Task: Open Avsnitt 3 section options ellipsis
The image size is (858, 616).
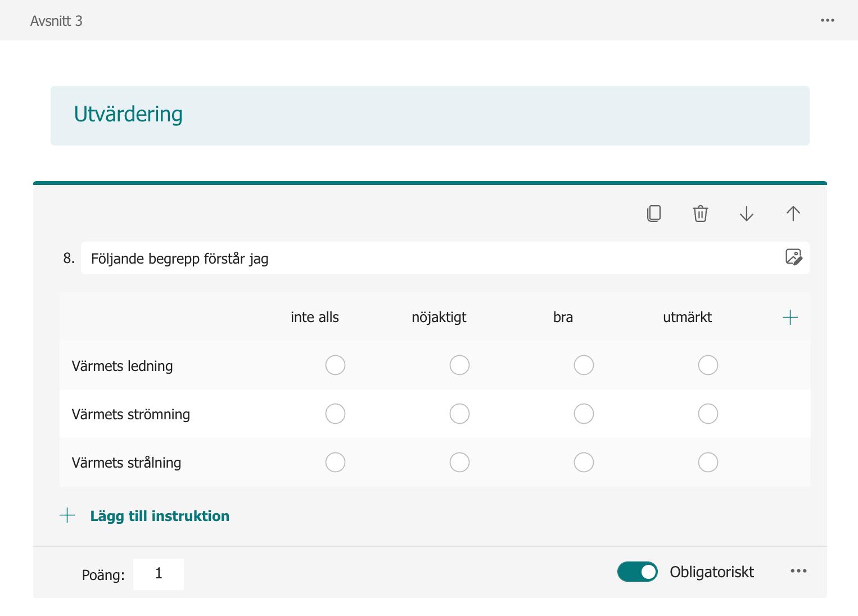Action: (x=828, y=21)
